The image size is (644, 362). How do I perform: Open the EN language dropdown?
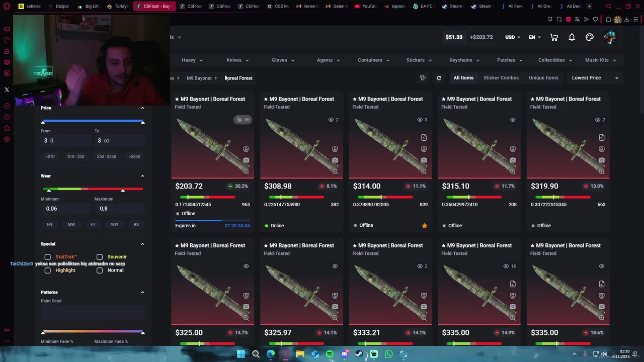535,37
